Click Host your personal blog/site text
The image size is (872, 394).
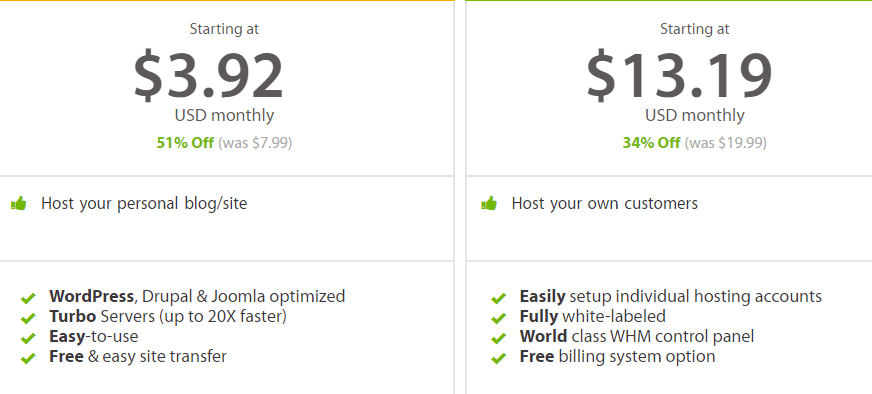(x=144, y=204)
